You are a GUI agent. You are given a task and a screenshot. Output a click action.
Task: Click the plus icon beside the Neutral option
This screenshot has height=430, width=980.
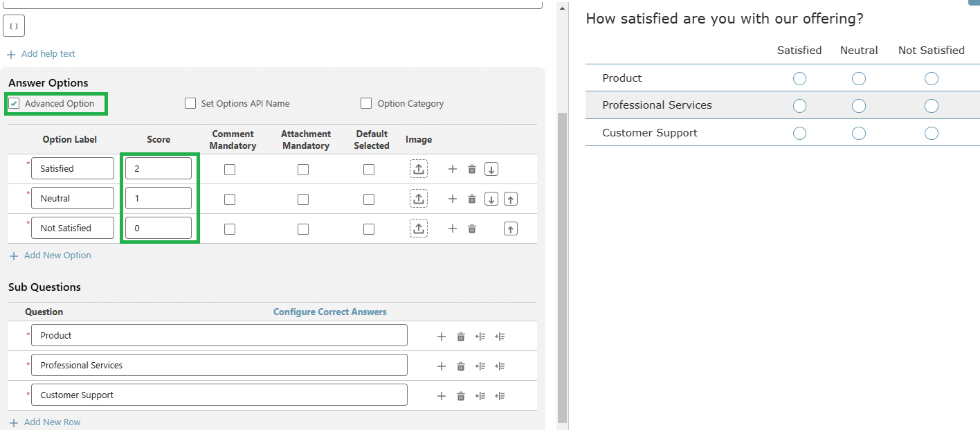(x=452, y=198)
